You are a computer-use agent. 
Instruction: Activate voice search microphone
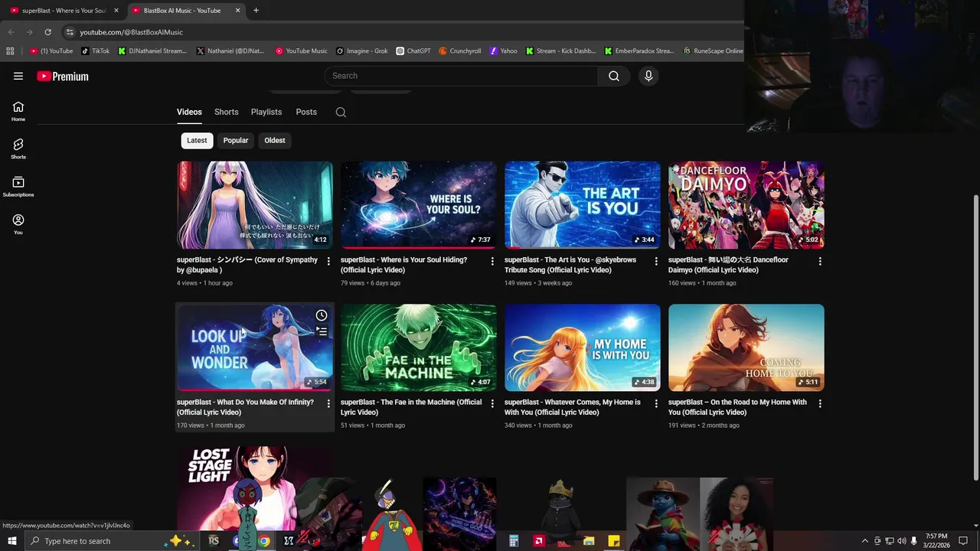[648, 76]
